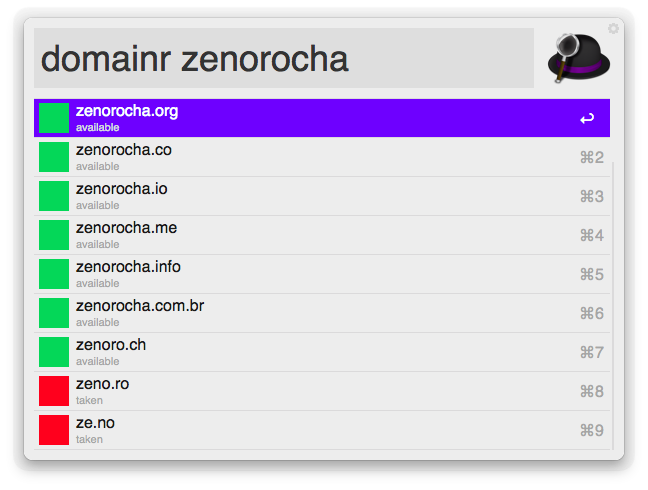The width and height of the screenshot is (648, 490).
Task: Open the zenorocha.info result
Action: click(x=322, y=274)
